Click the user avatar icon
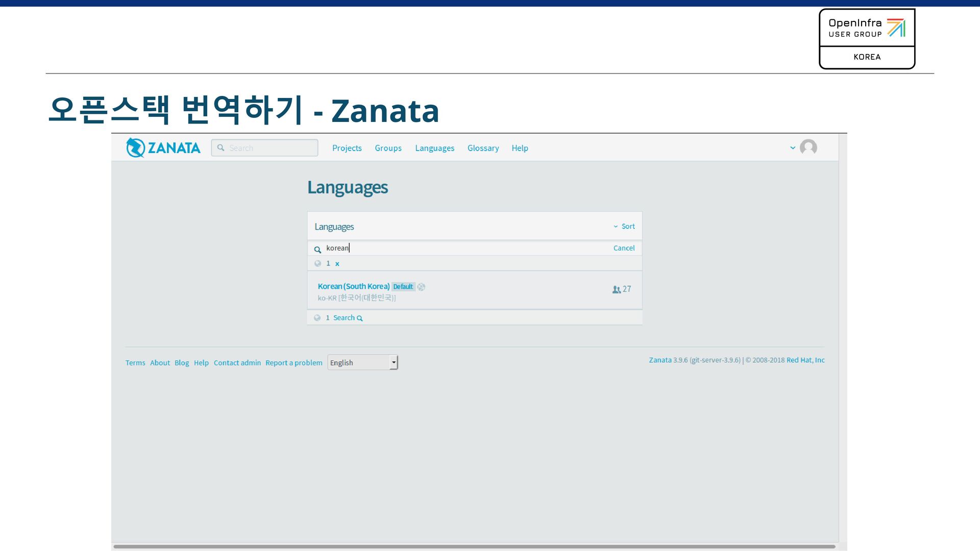980x551 pixels. (x=808, y=147)
